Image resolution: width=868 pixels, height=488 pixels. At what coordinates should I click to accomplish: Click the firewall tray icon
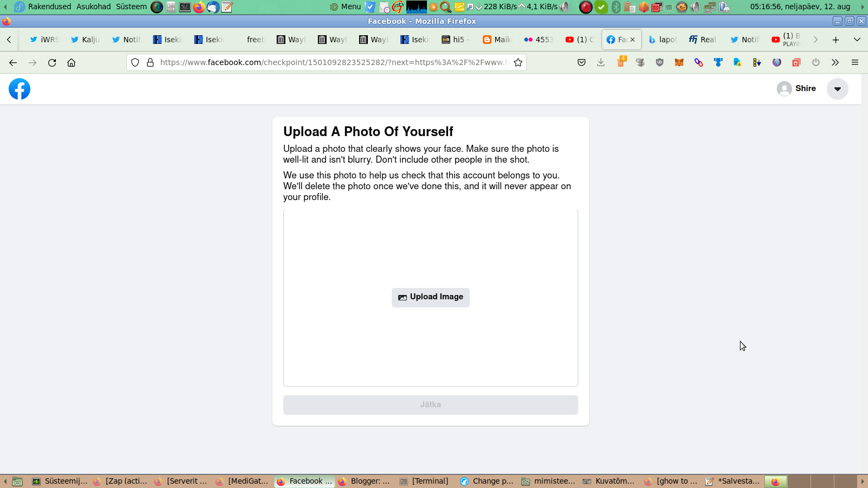[657, 7]
